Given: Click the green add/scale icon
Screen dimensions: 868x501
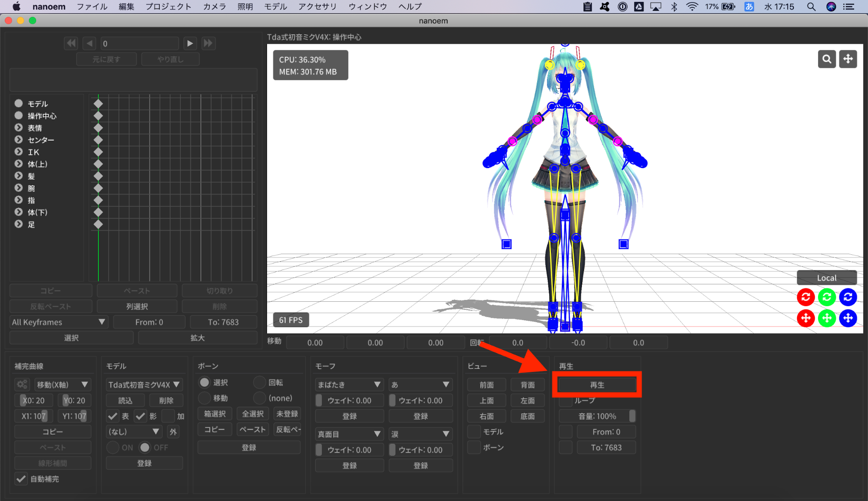Looking at the screenshot, I should tap(828, 317).
